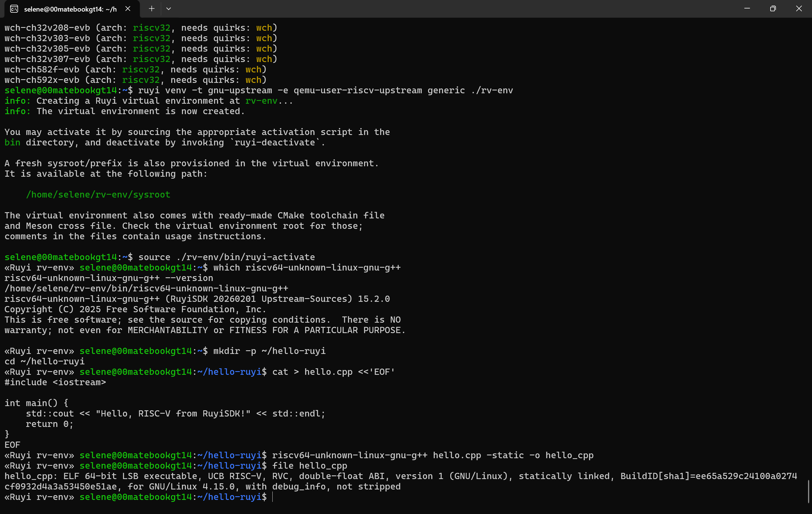The width and height of the screenshot is (812, 514).
Task: Restore down the terminal window
Action: coord(773,9)
